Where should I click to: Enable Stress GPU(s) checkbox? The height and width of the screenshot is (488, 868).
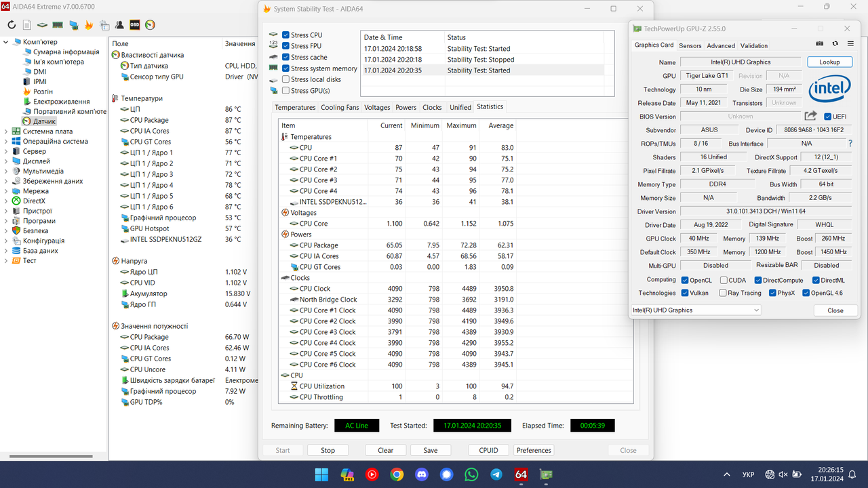click(x=285, y=90)
